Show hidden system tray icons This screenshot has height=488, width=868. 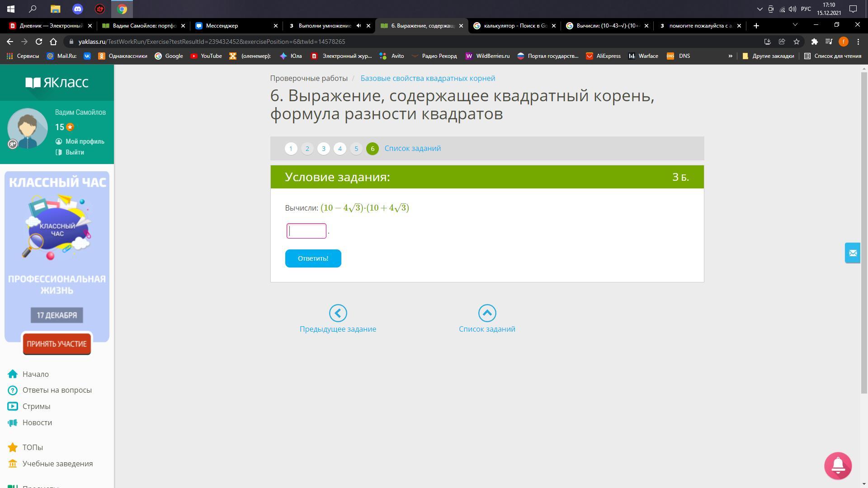[759, 9]
